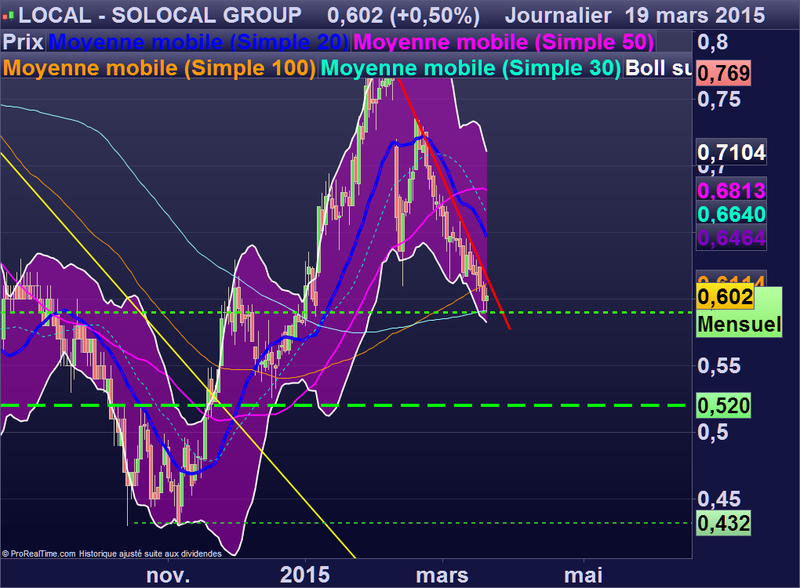Click the 'Journalier' timeframe text
The width and height of the screenshot is (800, 588).
coord(558,16)
